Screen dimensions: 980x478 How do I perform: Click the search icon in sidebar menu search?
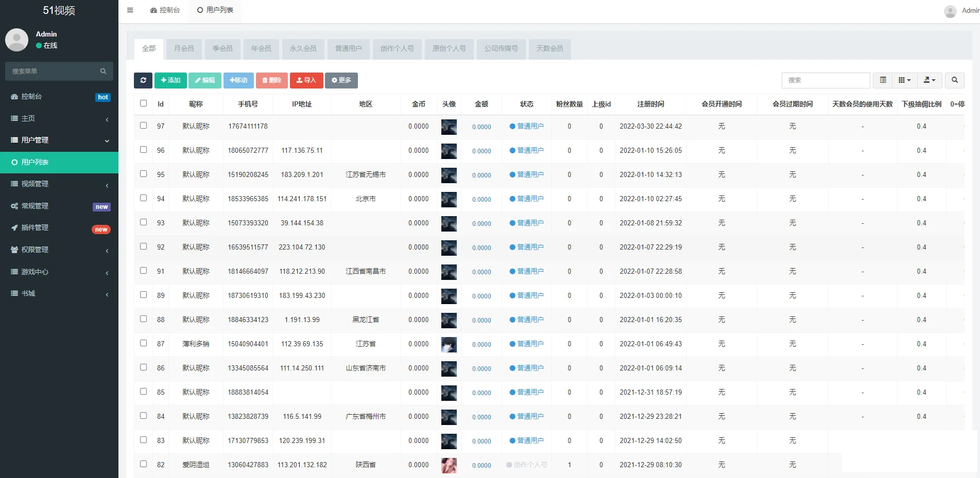[103, 71]
